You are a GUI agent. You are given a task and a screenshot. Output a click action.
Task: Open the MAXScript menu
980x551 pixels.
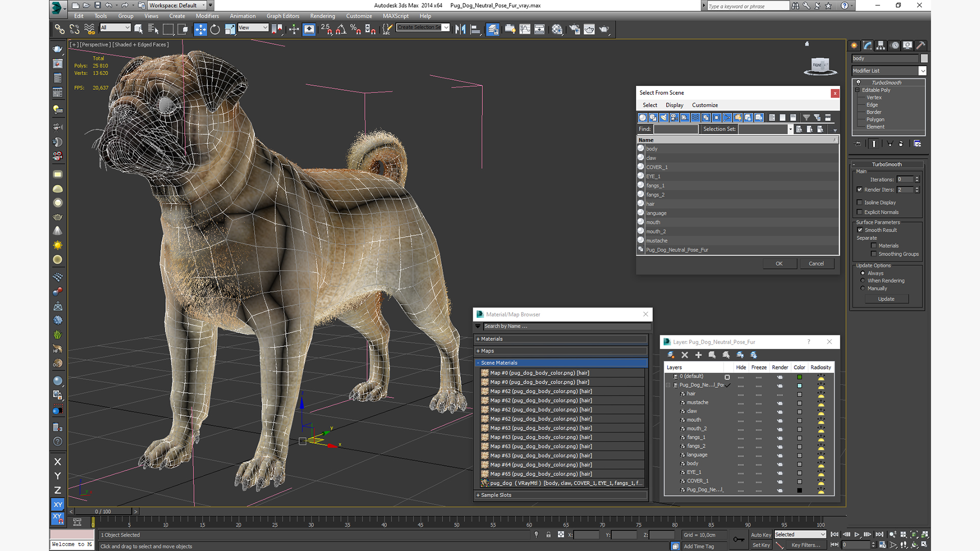(396, 16)
